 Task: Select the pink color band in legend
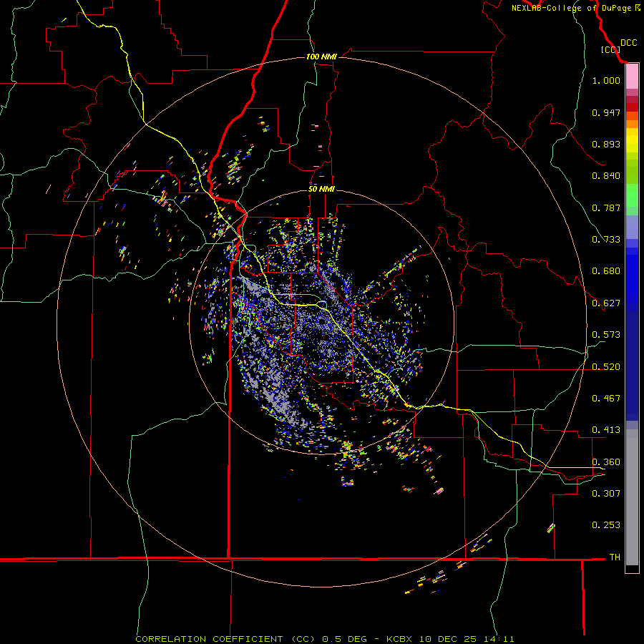coord(632,77)
